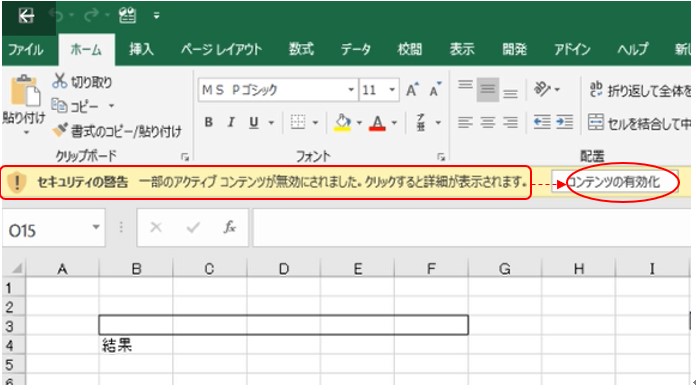696x390 pixels.
Task: Open the ヘルプ tab
Action: point(633,49)
